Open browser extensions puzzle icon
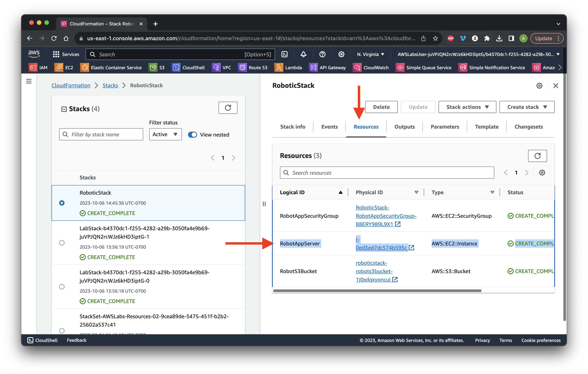588x374 pixels. [x=487, y=38]
